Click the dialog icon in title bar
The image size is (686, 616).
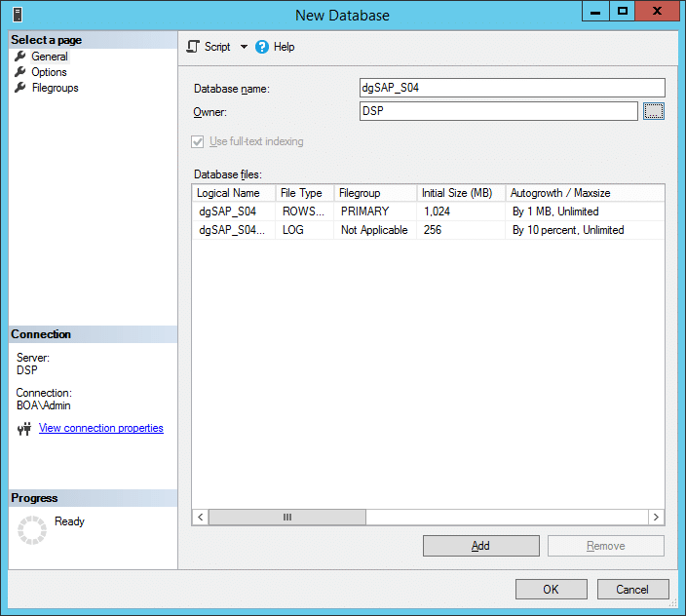click(19, 16)
